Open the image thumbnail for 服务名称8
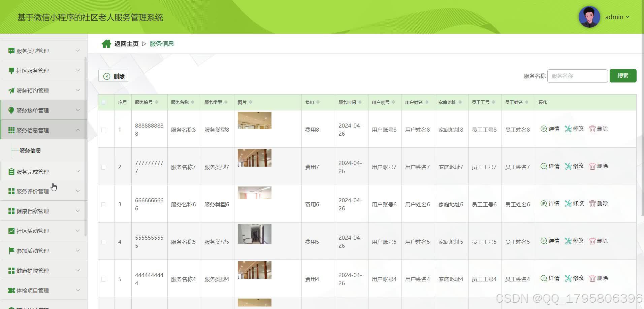Viewport: 644px width, 309px height. pyautogui.click(x=254, y=121)
